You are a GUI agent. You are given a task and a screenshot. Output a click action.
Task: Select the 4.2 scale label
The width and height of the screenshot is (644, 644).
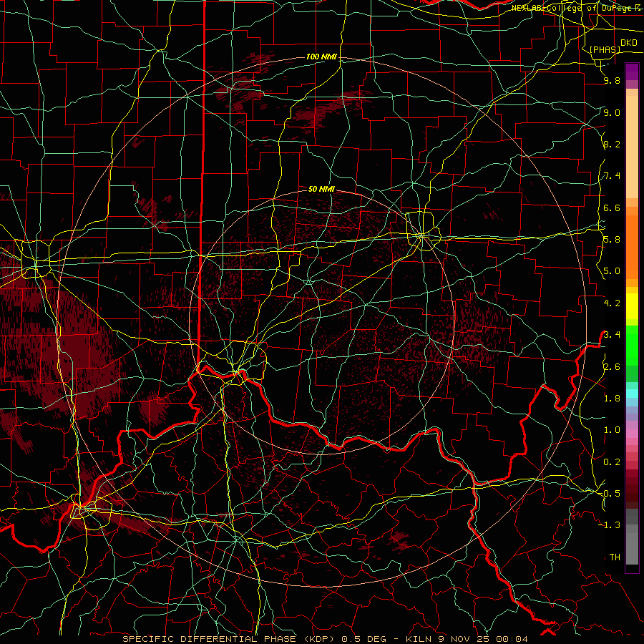[x=612, y=303]
